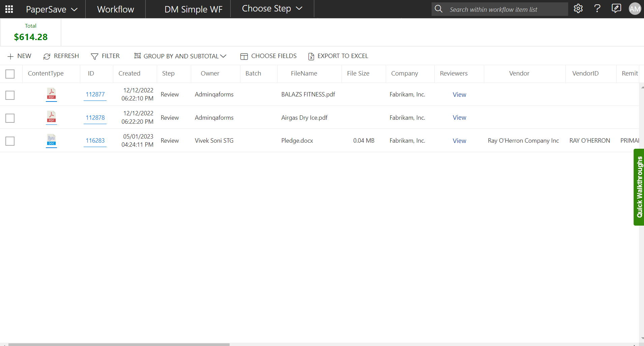644x346 pixels.
Task: Open the app launcher grid icon
Action: 9,9
